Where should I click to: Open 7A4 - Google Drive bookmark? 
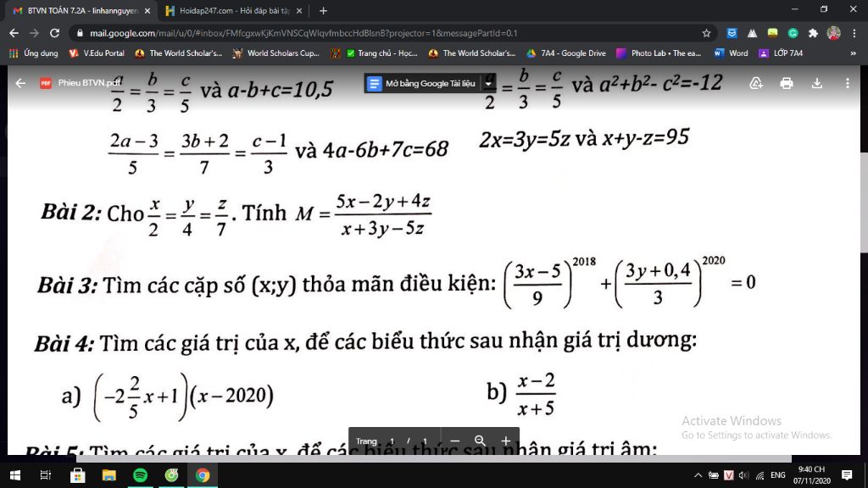point(565,53)
